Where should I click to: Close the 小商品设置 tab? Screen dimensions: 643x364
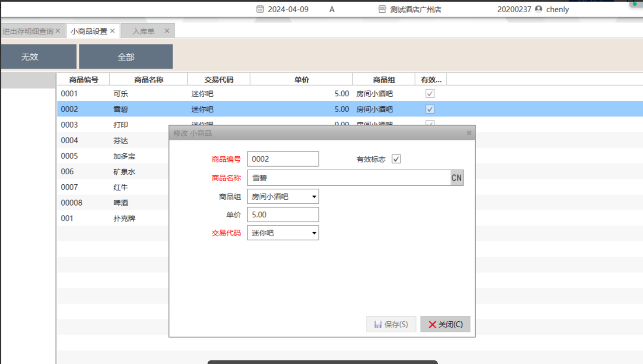pos(112,31)
